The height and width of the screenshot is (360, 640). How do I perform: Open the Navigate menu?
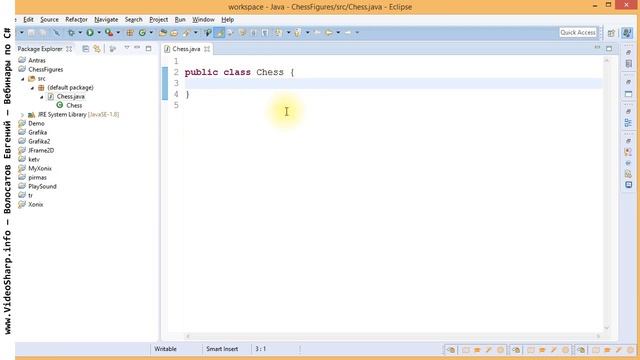pyautogui.click(x=106, y=20)
